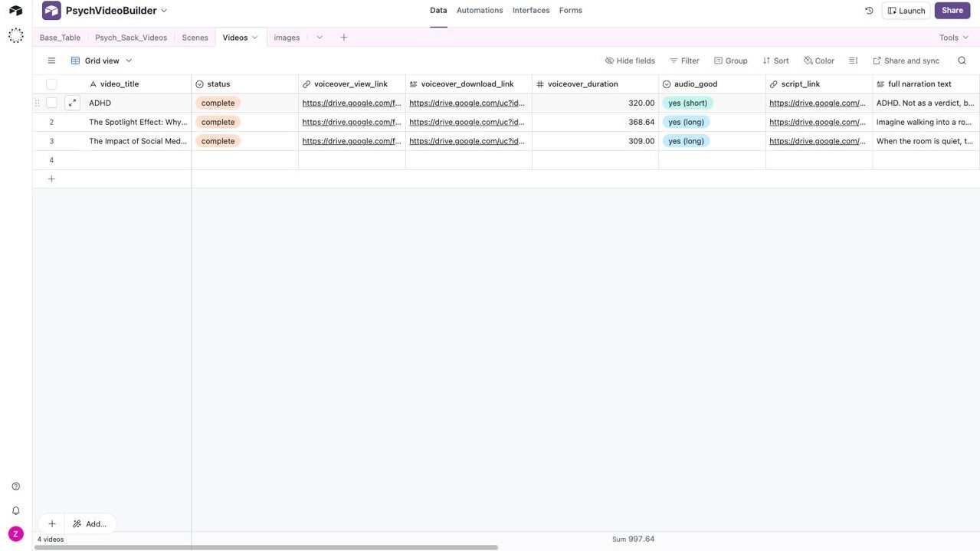Open the notifications bell icon

[x=15, y=510]
